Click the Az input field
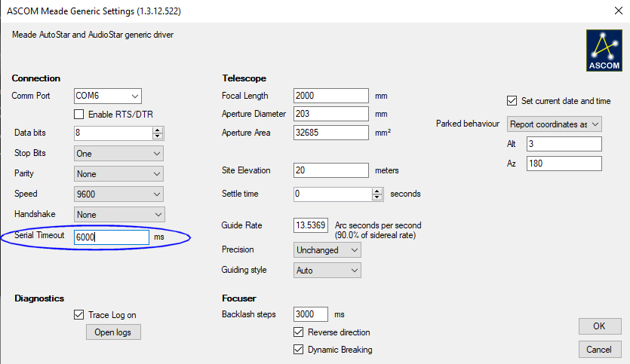The width and height of the screenshot is (630, 364). pyautogui.click(x=564, y=164)
